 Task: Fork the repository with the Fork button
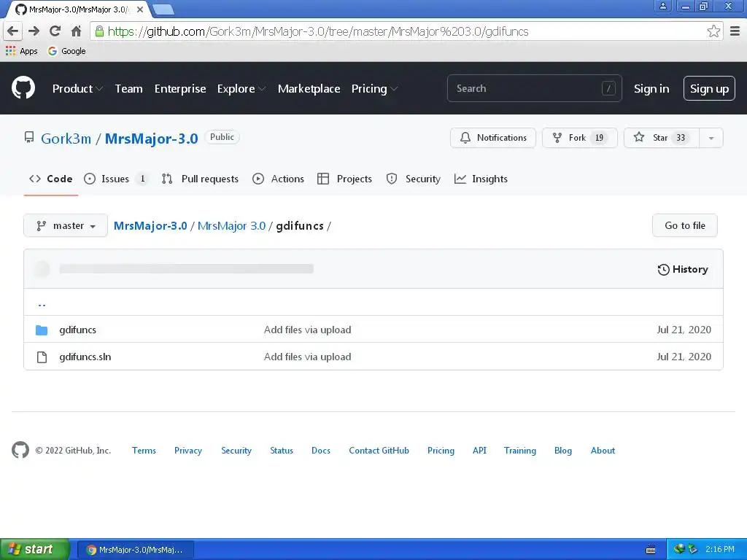click(580, 138)
